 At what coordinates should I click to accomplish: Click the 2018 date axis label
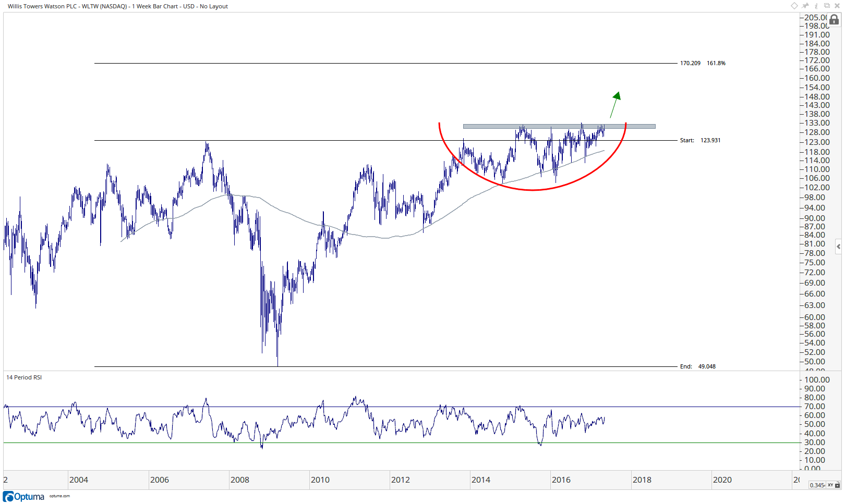pyautogui.click(x=642, y=480)
